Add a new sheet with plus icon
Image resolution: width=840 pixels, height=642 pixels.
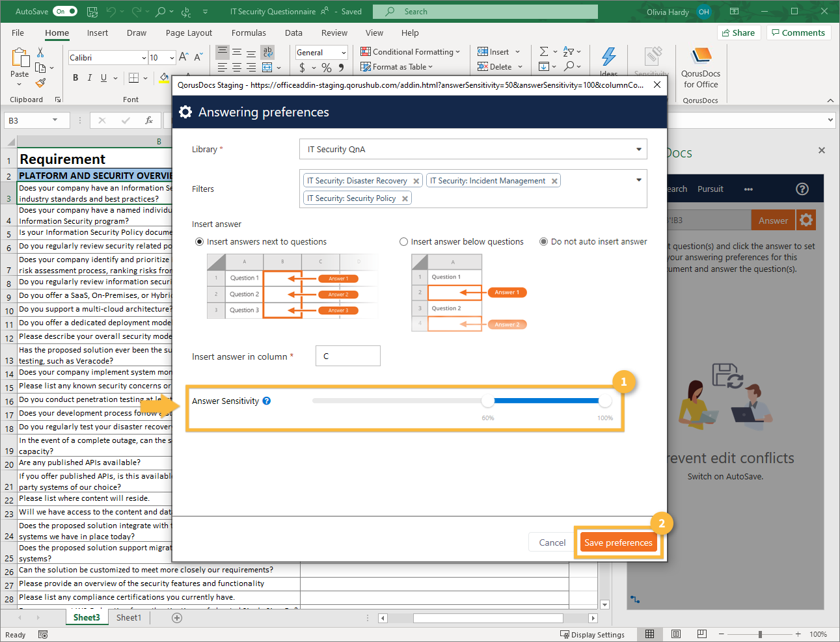(177, 618)
